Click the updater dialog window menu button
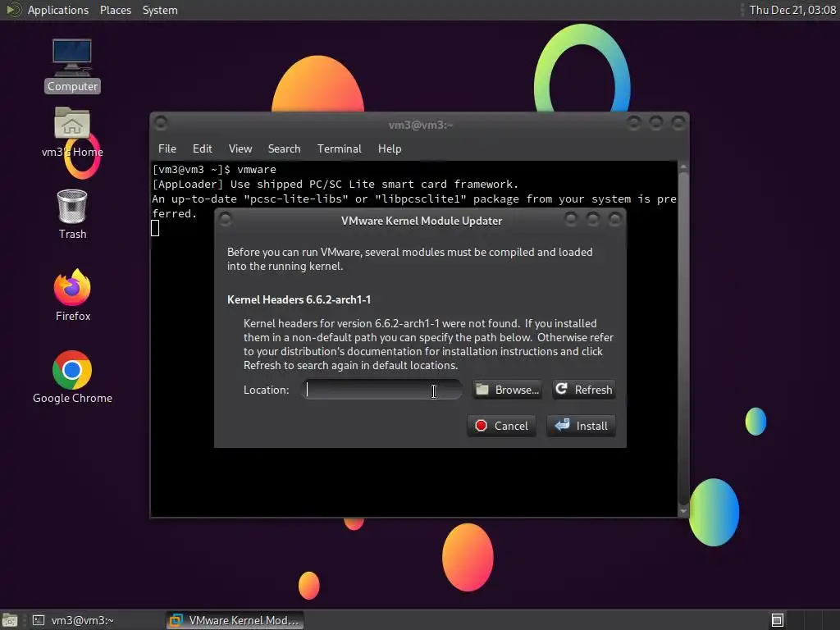840x630 pixels. (x=225, y=218)
